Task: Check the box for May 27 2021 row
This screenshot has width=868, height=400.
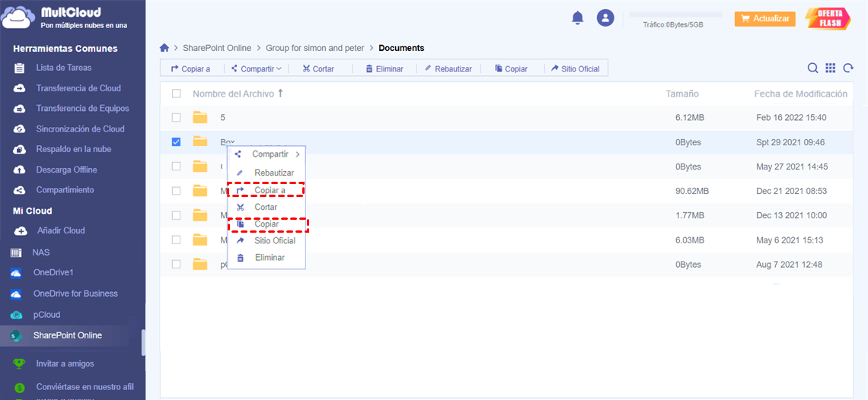Action: pos(176,166)
